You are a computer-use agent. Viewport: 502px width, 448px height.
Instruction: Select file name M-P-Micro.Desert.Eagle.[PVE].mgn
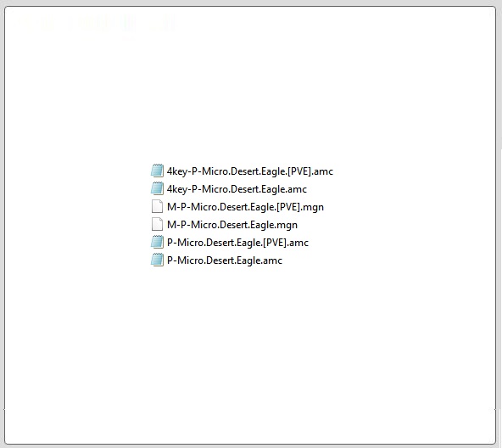(246, 207)
